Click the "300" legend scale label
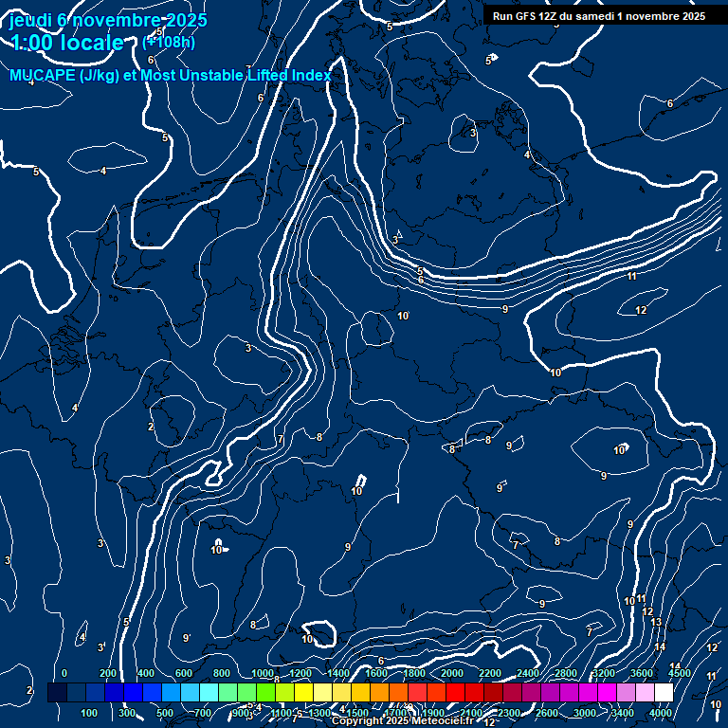Viewport: 728px width, 728px height. [x=127, y=713]
